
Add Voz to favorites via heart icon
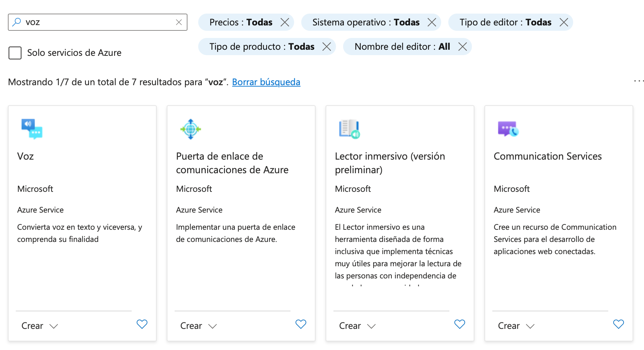click(x=142, y=324)
